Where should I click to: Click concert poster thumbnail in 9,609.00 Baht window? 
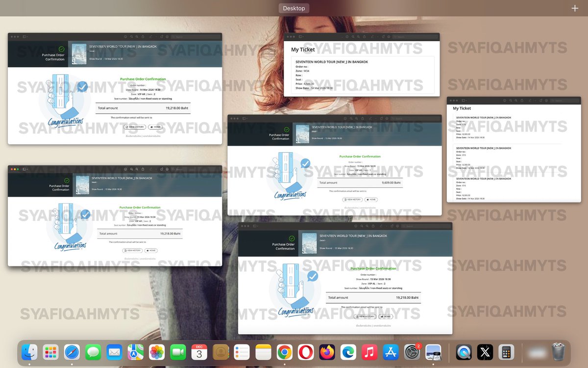pos(302,134)
